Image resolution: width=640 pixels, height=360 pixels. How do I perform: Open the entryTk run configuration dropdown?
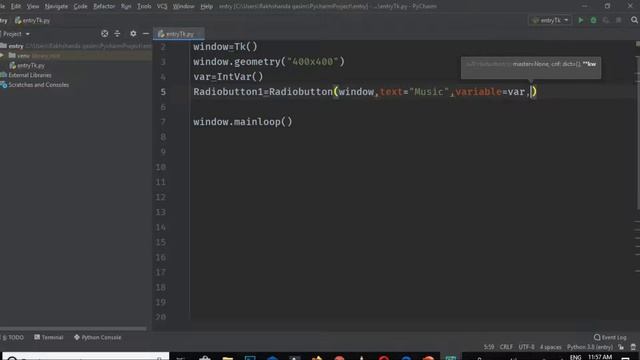550,20
